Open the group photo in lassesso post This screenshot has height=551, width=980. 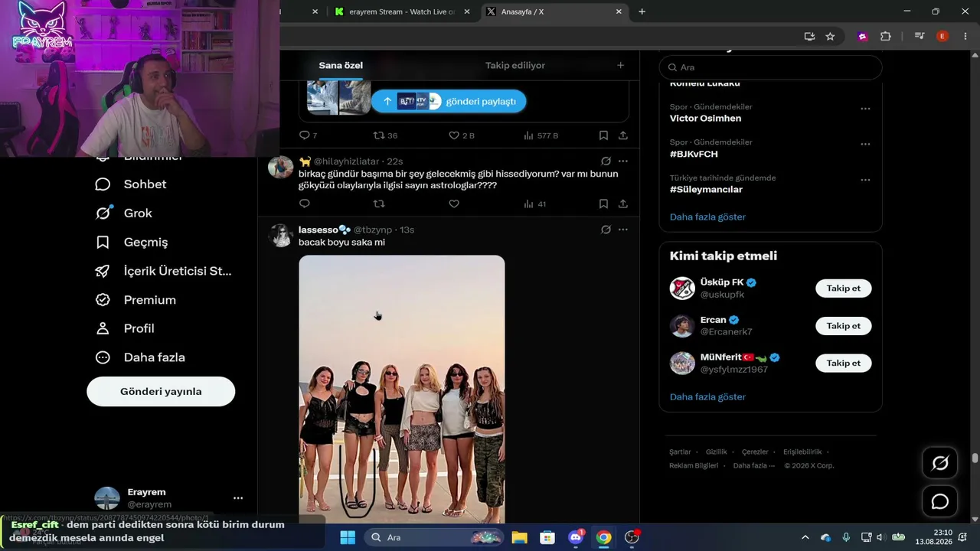[x=402, y=389]
